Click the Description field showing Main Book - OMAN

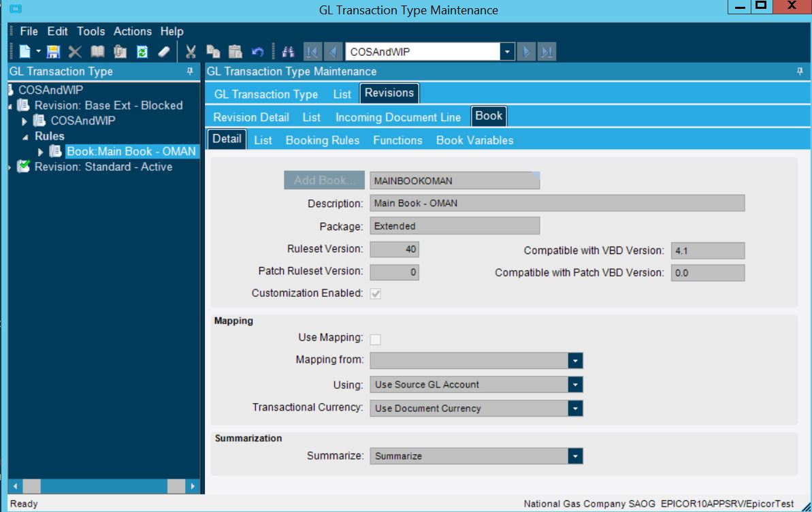click(557, 203)
